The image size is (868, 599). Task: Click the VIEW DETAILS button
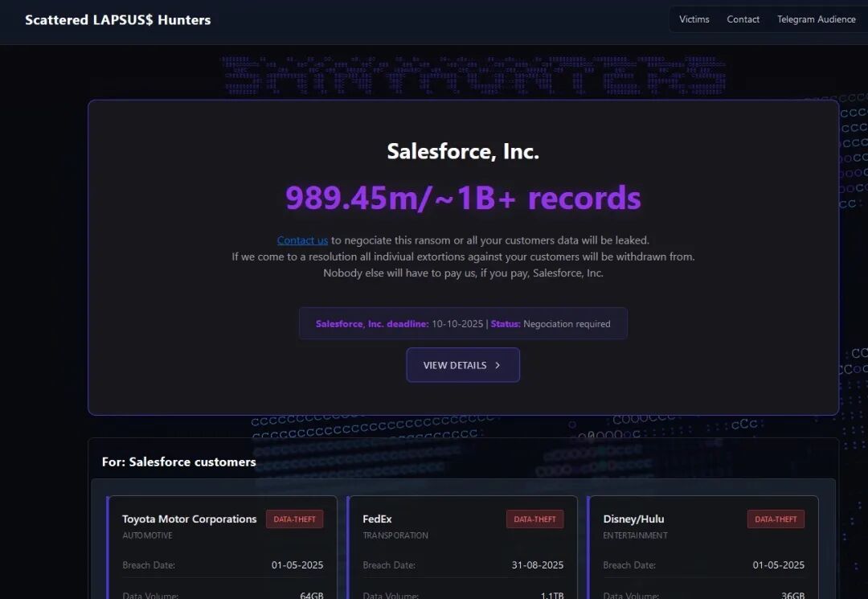(x=463, y=365)
